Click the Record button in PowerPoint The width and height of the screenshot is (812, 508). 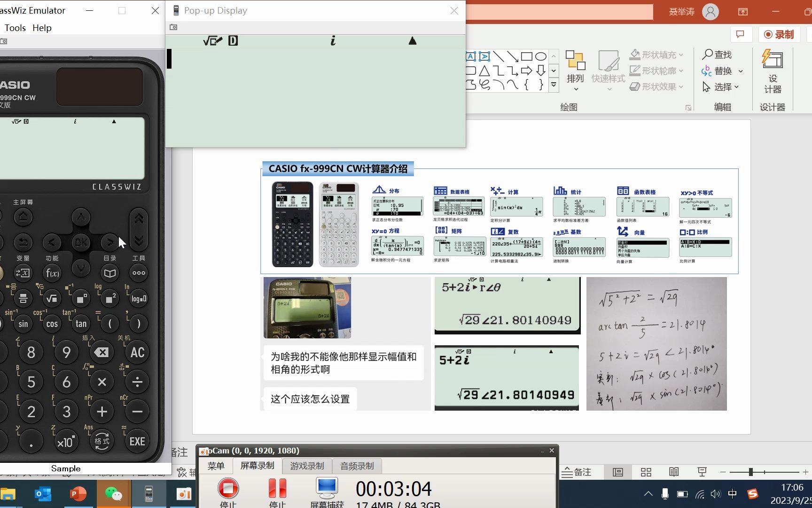779,34
